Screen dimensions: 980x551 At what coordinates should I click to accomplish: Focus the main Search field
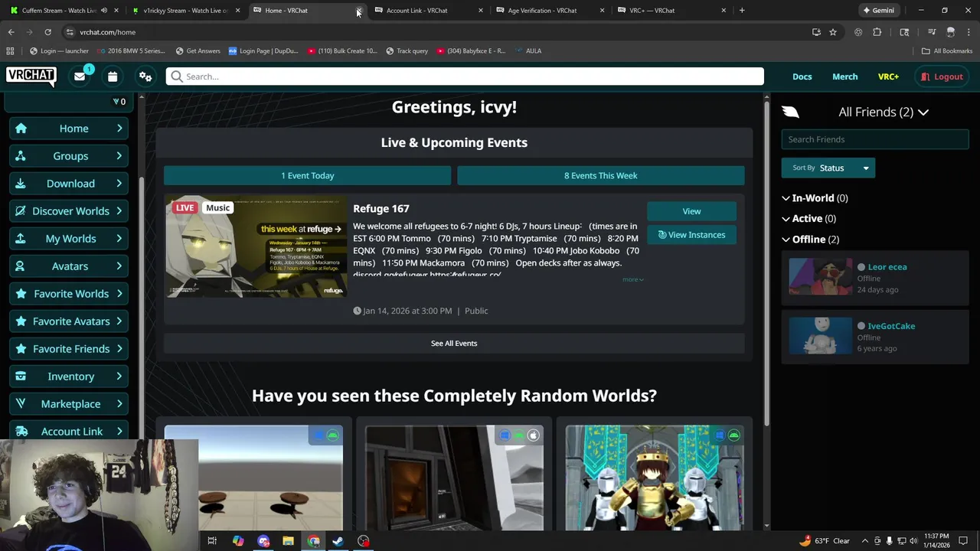pos(465,77)
